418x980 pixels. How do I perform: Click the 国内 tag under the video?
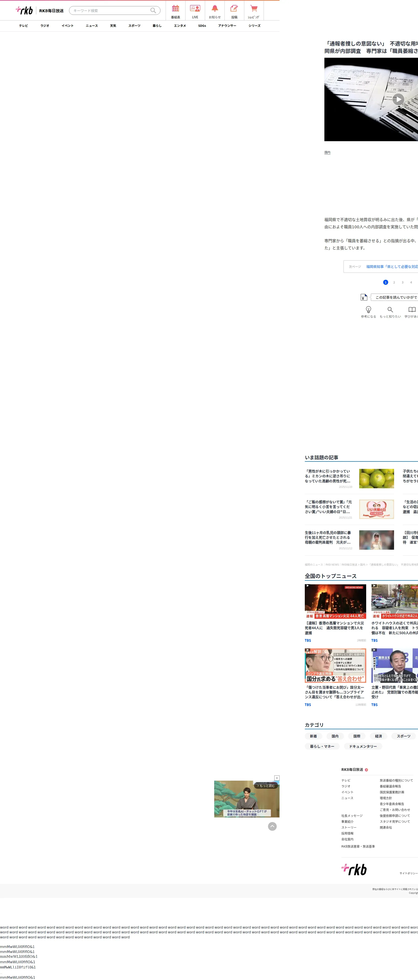pyautogui.click(x=327, y=153)
